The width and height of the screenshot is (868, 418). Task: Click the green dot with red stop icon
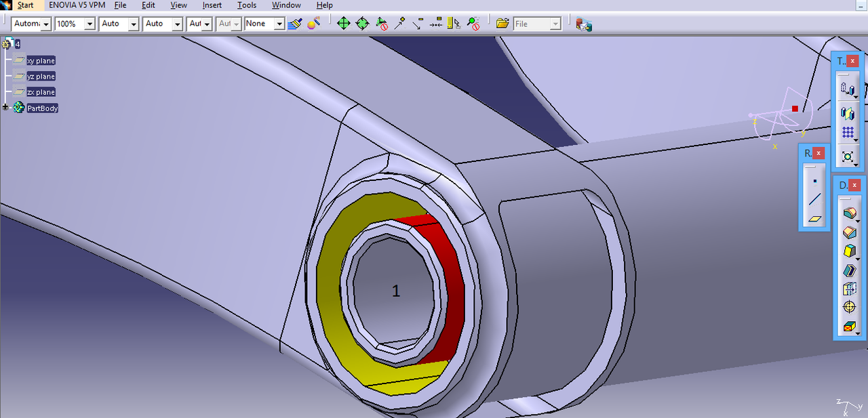point(473,24)
